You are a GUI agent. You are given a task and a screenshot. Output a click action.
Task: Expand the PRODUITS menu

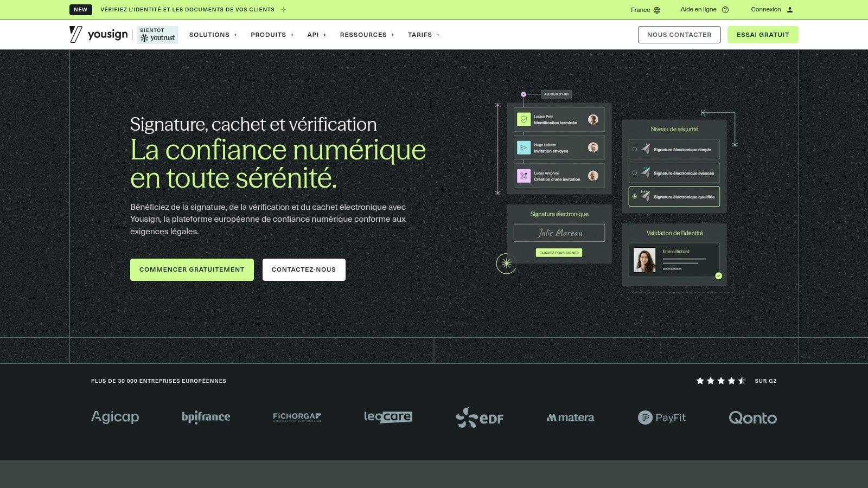[x=272, y=35]
